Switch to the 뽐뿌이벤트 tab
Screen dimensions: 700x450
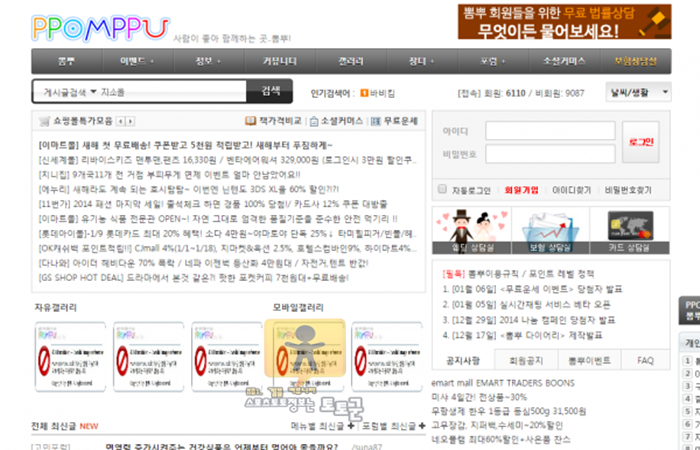click(589, 360)
